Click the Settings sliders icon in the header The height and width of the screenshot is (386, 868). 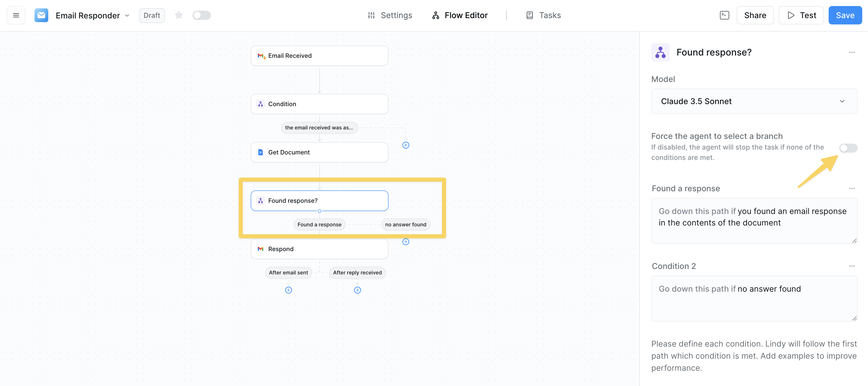pyautogui.click(x=371, y=15)
